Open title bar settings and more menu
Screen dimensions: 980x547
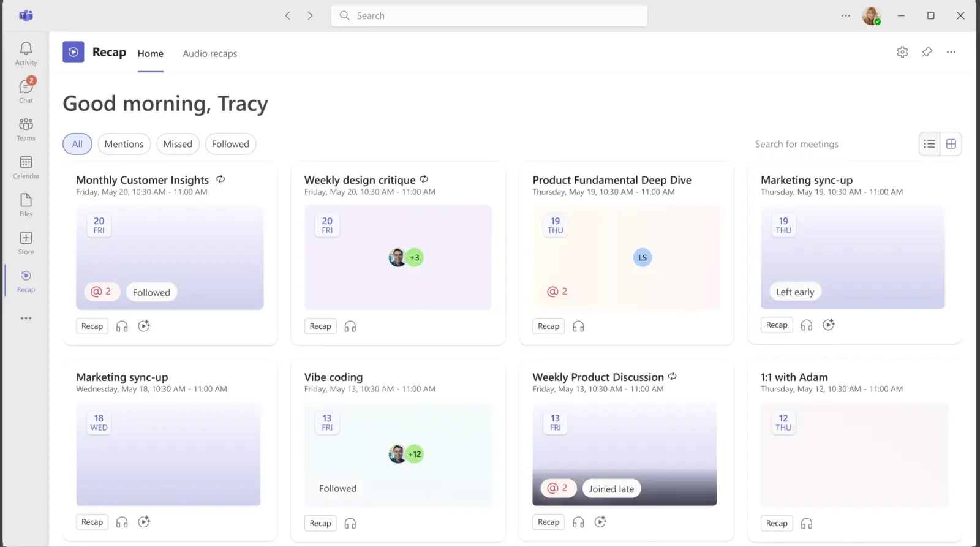point(846,16)
